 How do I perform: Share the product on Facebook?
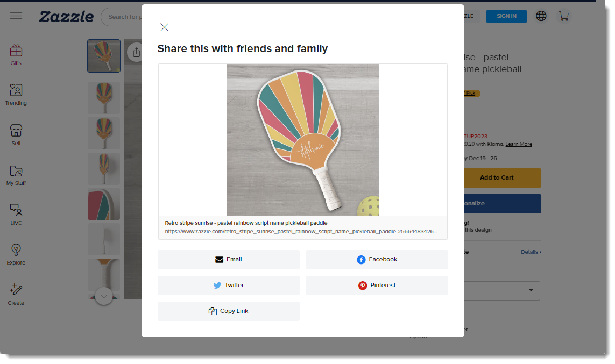[x=377, y=260]
